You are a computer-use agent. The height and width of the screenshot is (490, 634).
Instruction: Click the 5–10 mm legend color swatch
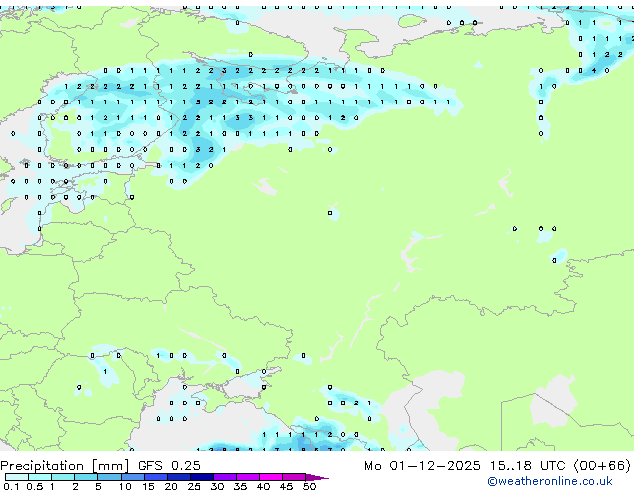point(109,477)
